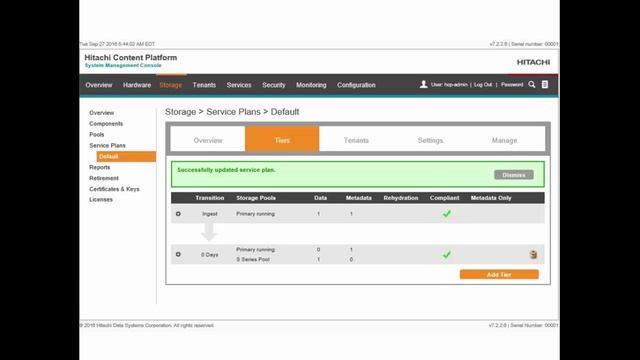Select the 0 Days tier radio button
Screen dimensions: 640x360
(178, 254)
